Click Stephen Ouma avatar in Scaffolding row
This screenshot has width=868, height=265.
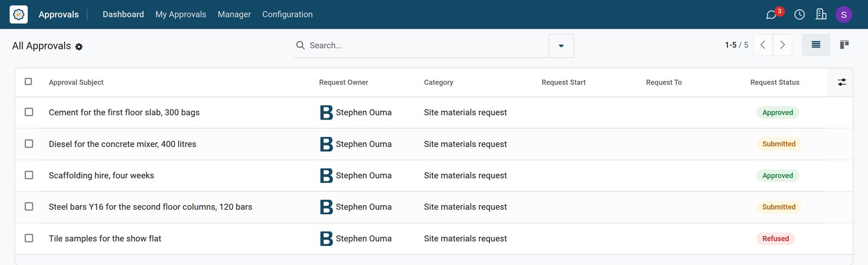326,175
